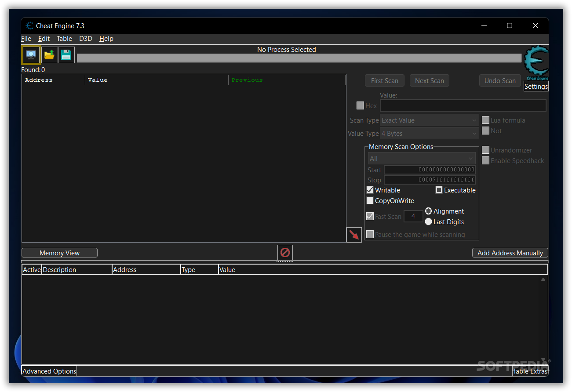Click the Fast Scan alignment number field
Viewport: 572px width, 392px height.
pos(413,216)
